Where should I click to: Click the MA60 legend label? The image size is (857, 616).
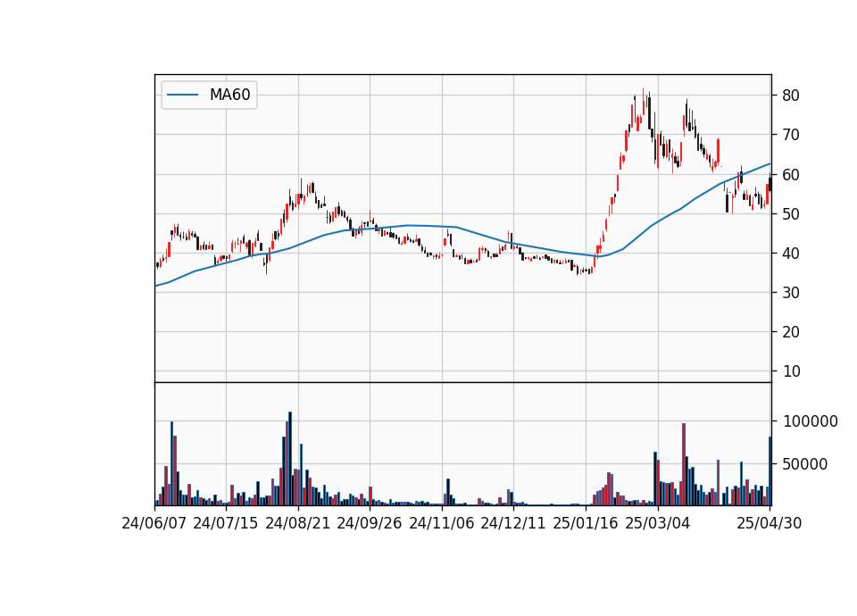click(x=229, y=96)
